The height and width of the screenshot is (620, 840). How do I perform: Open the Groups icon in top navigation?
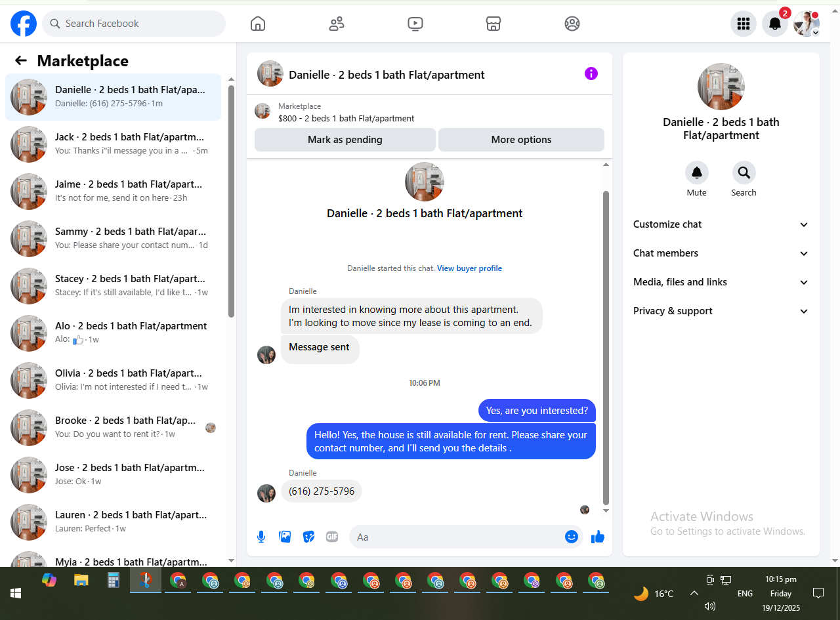572,24
